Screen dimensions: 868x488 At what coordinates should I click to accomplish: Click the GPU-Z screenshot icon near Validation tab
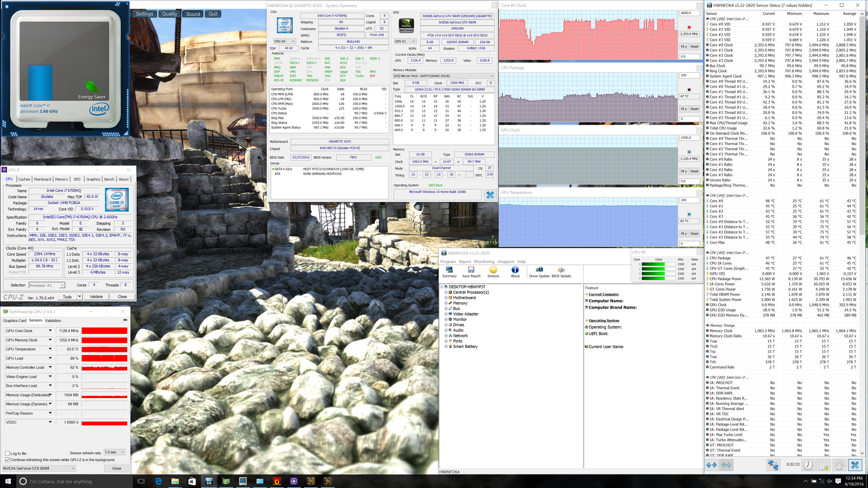tap(125, 320)
